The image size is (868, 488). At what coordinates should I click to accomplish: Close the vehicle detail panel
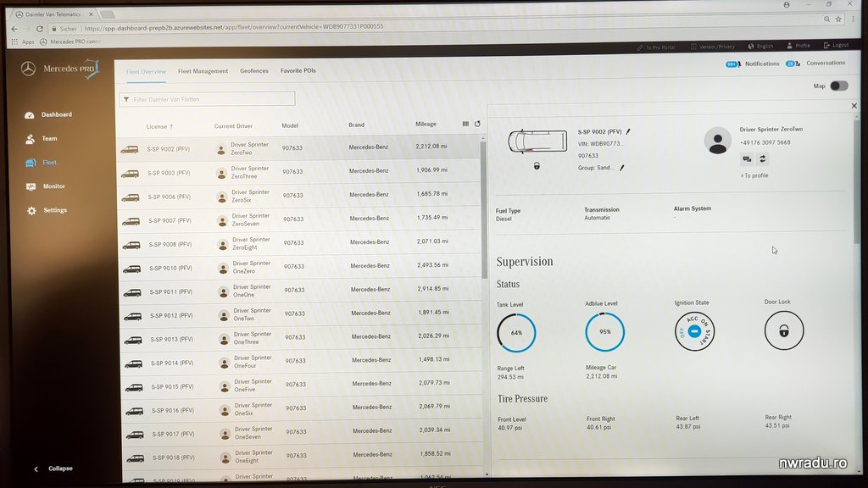(854, 106)
